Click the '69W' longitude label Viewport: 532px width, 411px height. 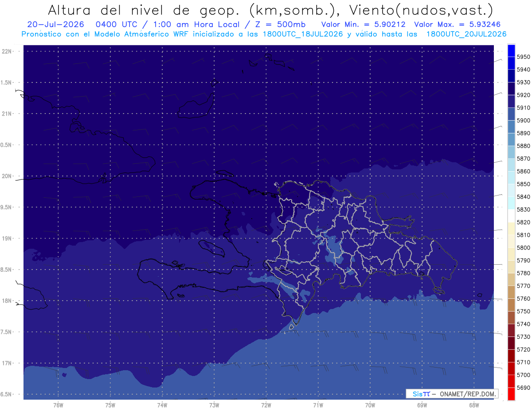point(422,405)
